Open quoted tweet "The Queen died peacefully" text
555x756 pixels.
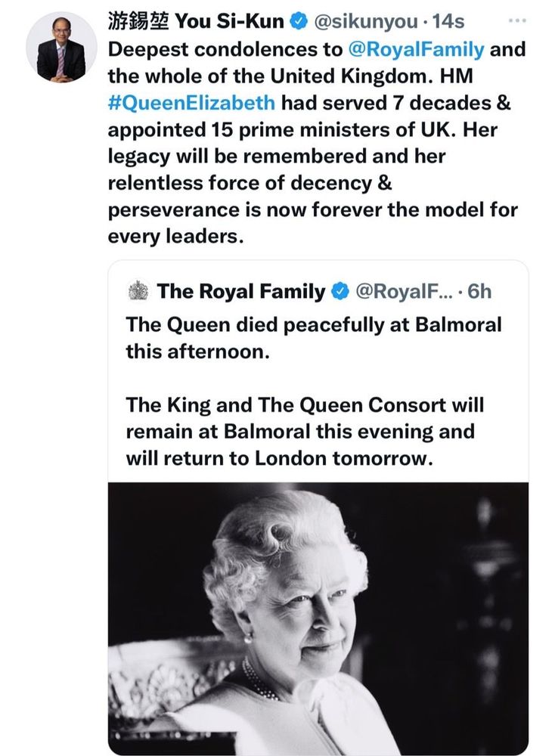(314, 325)
